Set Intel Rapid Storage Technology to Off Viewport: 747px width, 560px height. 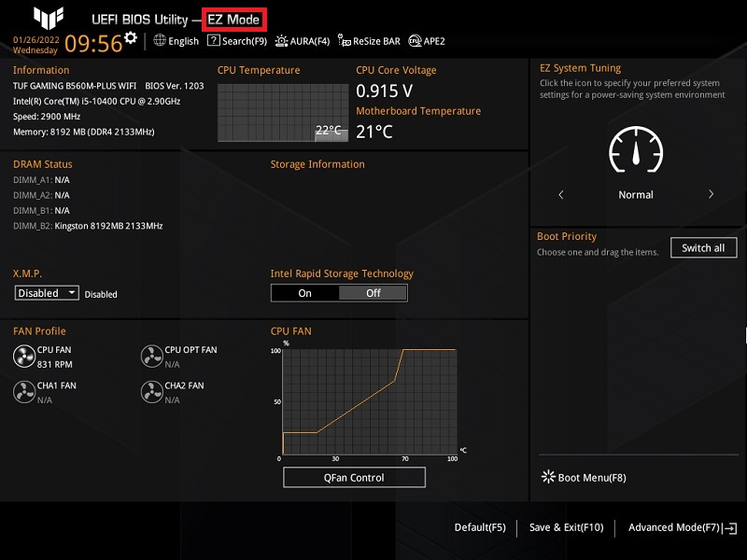pos(373,293)
